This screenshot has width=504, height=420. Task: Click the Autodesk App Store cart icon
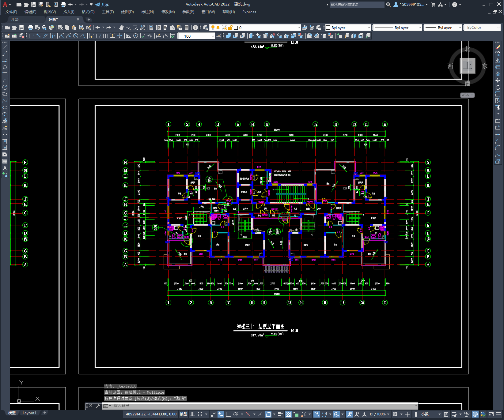[433, 4]
